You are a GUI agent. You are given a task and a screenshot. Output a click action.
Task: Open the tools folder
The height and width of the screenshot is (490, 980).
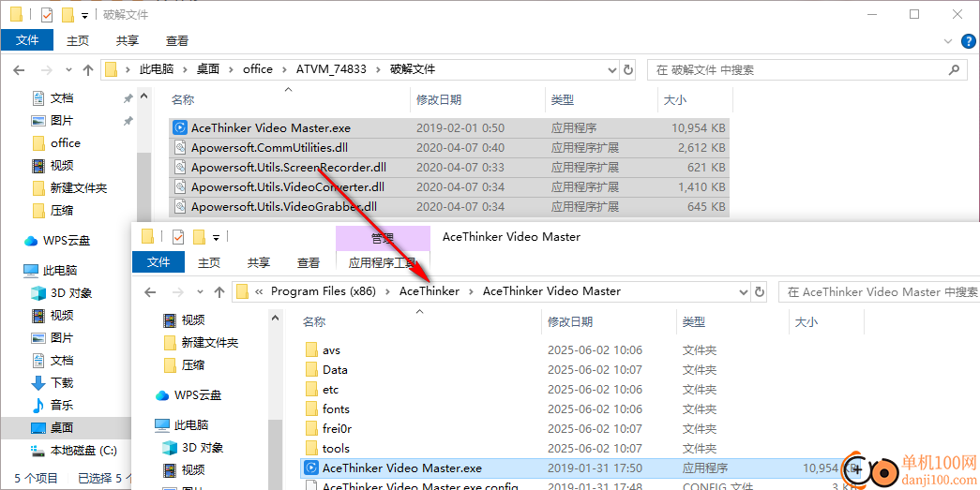336,448
